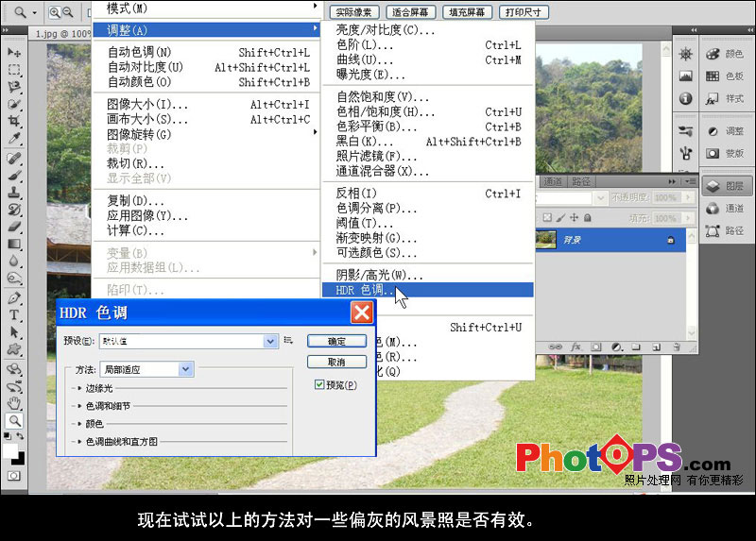Toggle lock position icon in Layers panel
Viewport: 756px width, 541px height.
574,218
